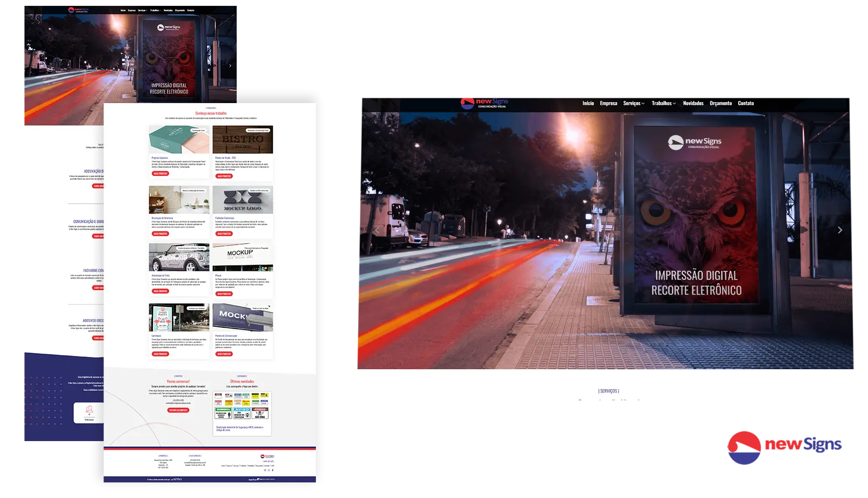Screen dimensions: 868x498
Task: Open the white Mockup placa image
Action: [243, 257]
